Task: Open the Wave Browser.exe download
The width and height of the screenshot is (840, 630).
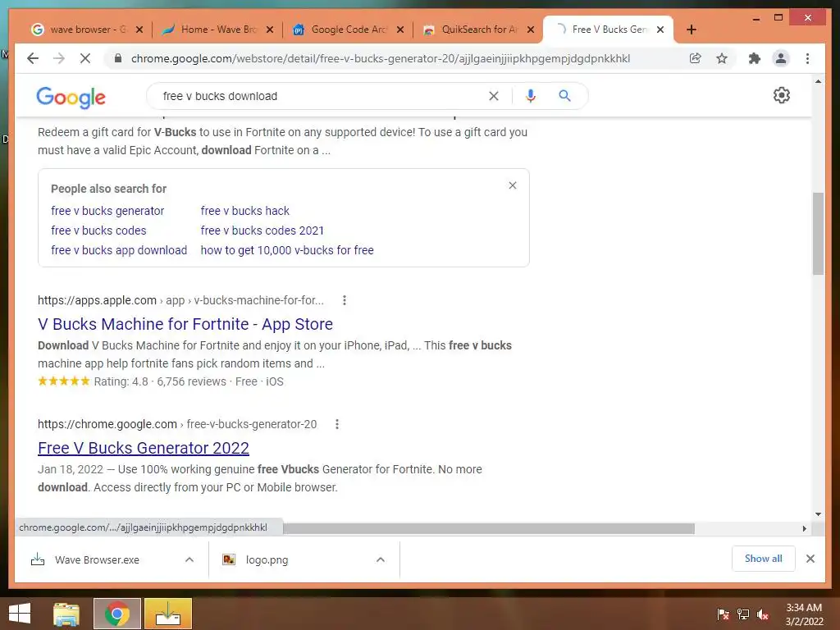Action: 97,559
